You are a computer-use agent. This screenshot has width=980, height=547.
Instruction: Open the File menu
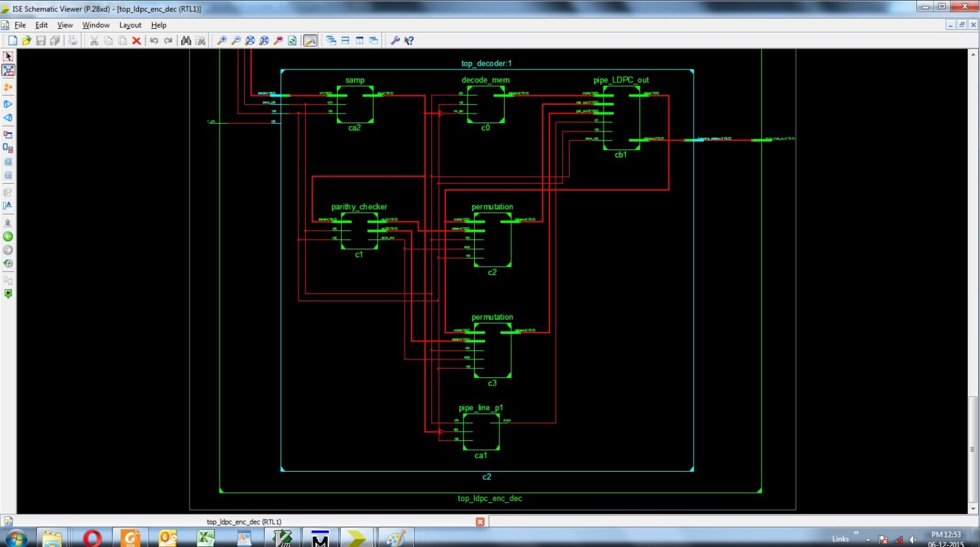pyautogui.click(x=20, y=25)
